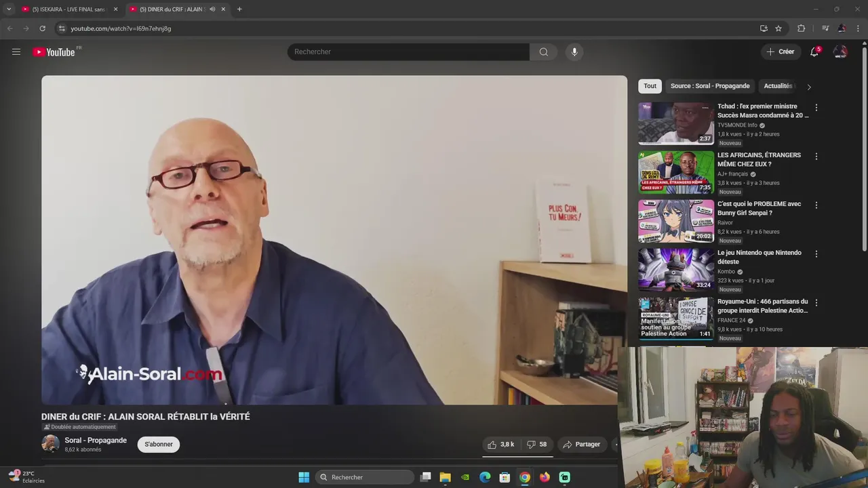Open Firefox from the taskbar
Screen dimensions: 868x488
[545, 477]
